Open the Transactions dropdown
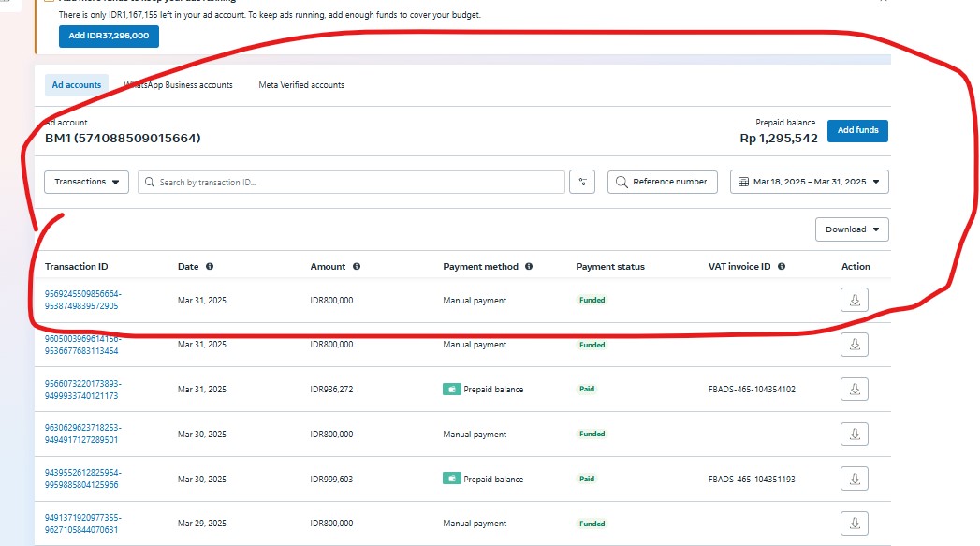Image resolution: width=980 pixels, height=546 pixels. click(86, 182)
